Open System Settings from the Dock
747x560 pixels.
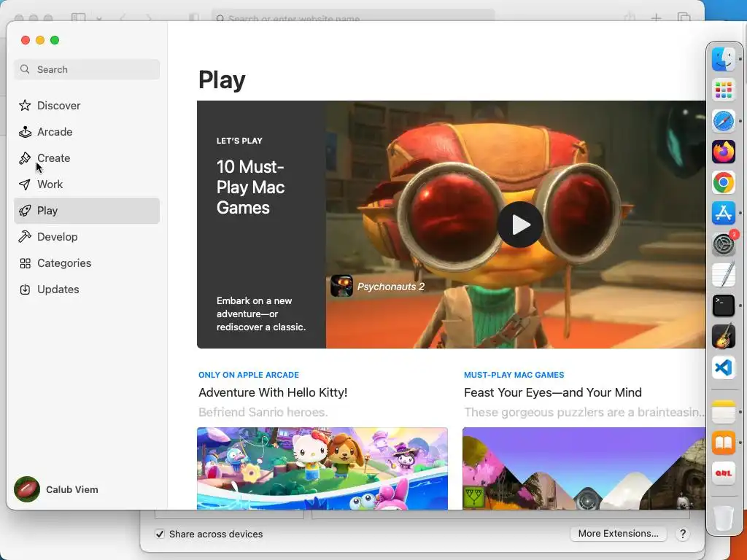coord(723,244)
